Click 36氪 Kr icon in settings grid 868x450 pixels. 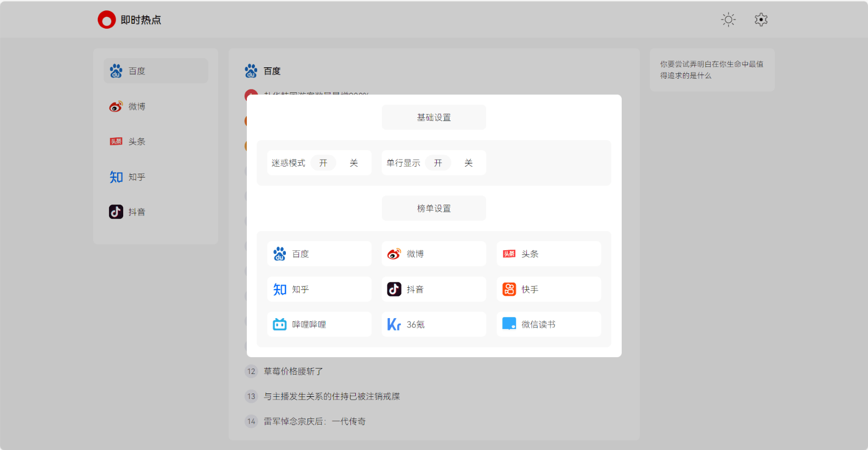coord(394,325)
